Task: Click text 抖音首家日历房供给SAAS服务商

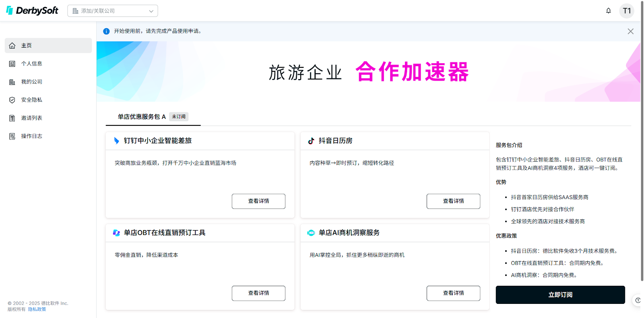Action: click(549, 197)
